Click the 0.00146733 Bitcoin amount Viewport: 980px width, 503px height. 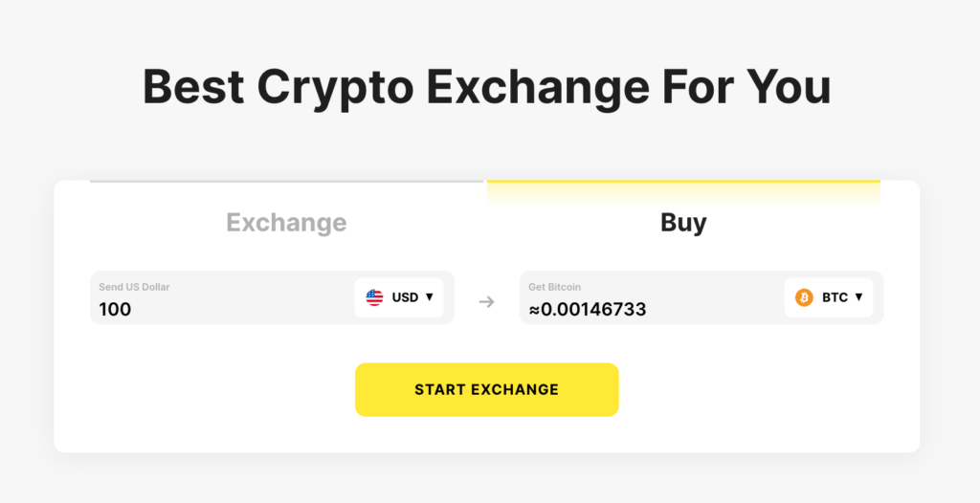coord(594,309)
